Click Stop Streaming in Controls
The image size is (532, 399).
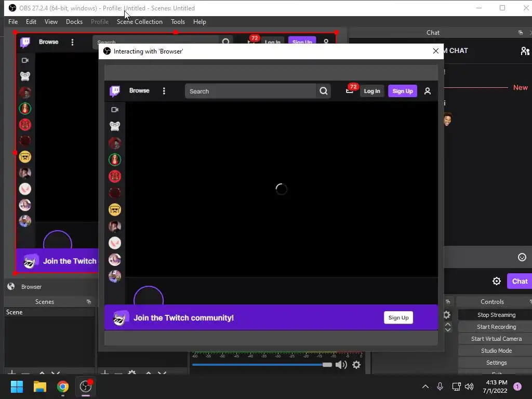click(x=496, y=315)
